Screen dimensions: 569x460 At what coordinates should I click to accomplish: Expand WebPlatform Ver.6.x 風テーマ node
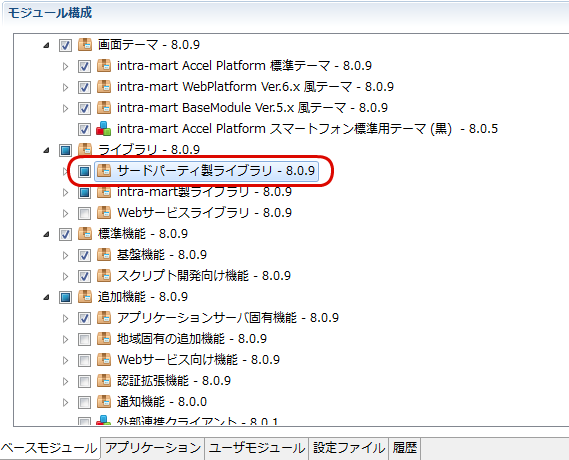[65, 87]
